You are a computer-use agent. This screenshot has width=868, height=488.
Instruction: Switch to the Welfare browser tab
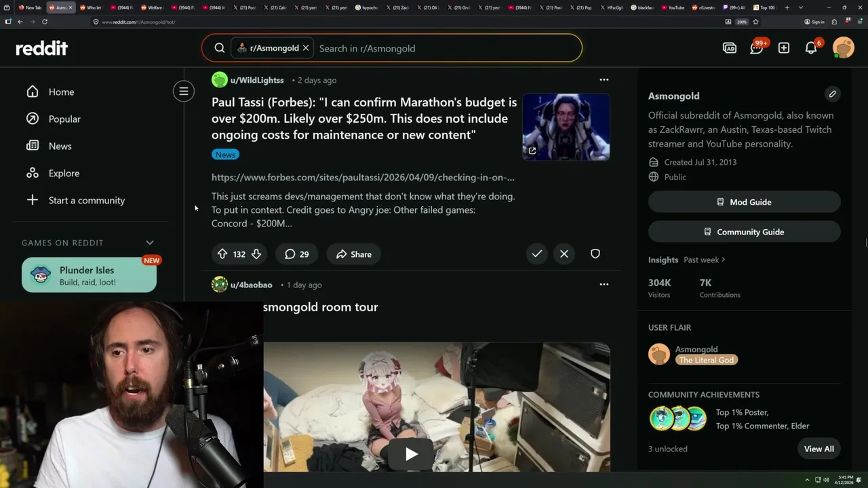click(153, 7)
